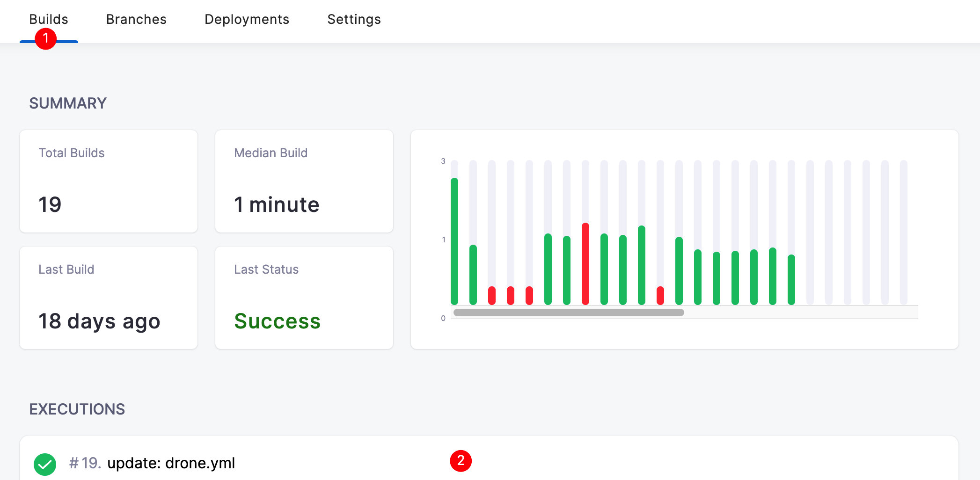
Task: Click the build chart's horizontal scrollbar
Action: 569,313
